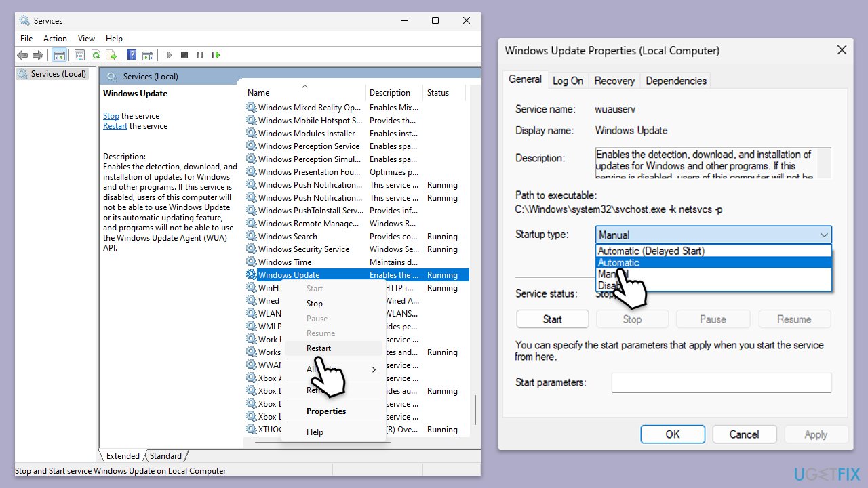
Task: Choose Stop in the context menu
Action: (333, 304)
